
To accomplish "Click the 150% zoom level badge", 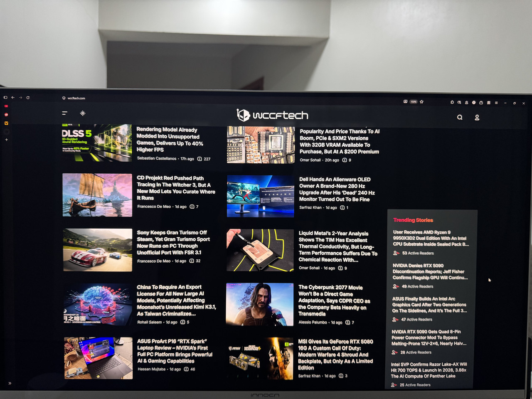I will [414, 101].
